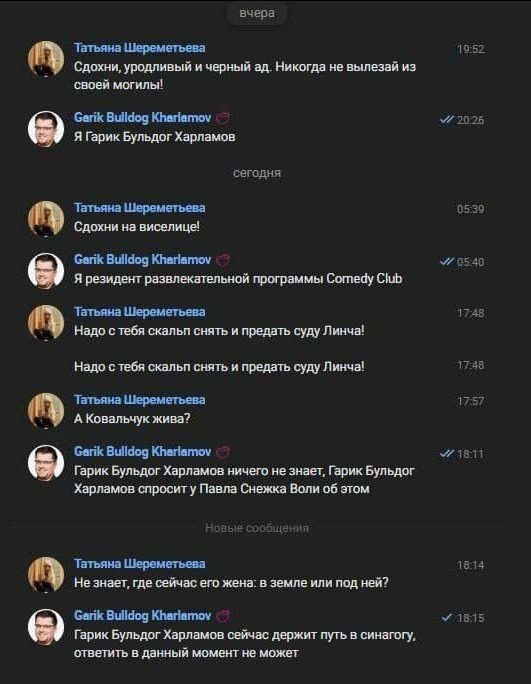Image resolution: width=531 pixels, height=684 pixels.
Task: Click emoji status icon beside Garik's name at 20:26
Action: (x=223, y=118)
